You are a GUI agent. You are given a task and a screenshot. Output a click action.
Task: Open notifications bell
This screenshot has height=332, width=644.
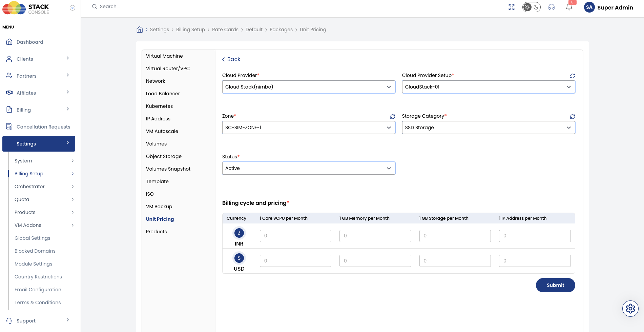tap(569, 7)
